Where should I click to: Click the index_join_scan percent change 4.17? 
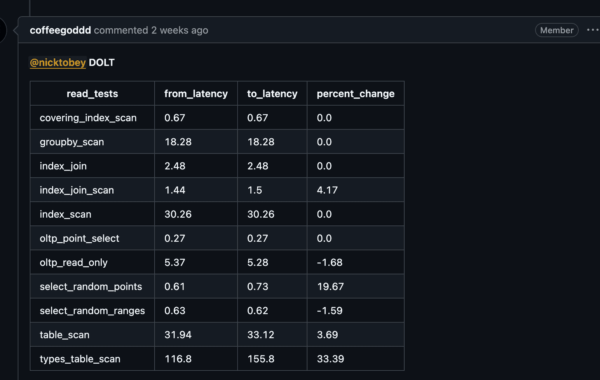pos(327,190)
